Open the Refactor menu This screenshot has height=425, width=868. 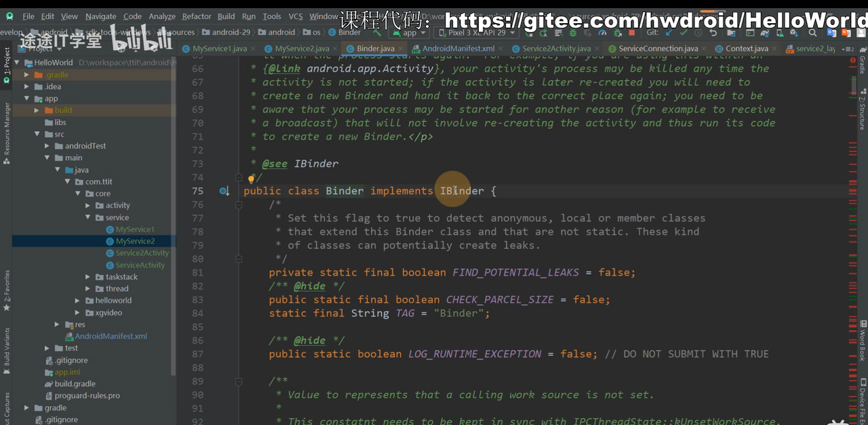point(197,16)
